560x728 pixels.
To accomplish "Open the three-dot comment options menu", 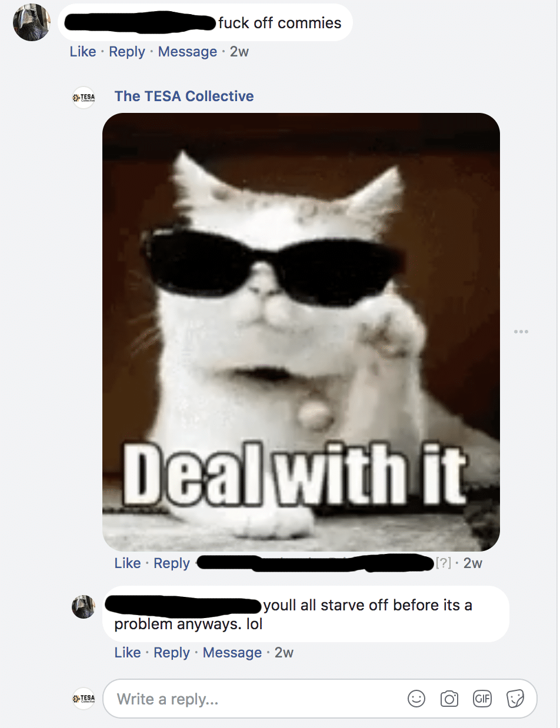I will point(521,332).
